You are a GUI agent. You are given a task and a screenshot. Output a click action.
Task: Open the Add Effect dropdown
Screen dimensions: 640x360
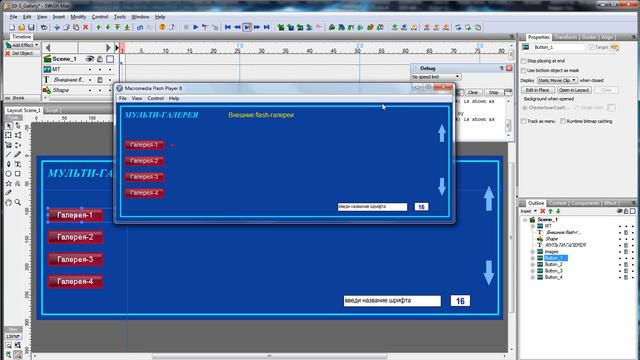22,45
